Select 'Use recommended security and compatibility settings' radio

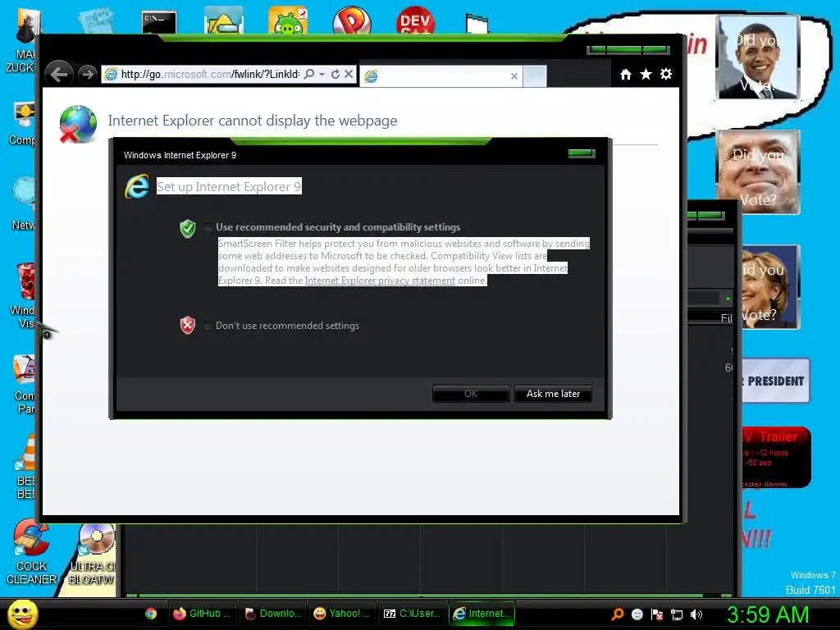[208, 227]
